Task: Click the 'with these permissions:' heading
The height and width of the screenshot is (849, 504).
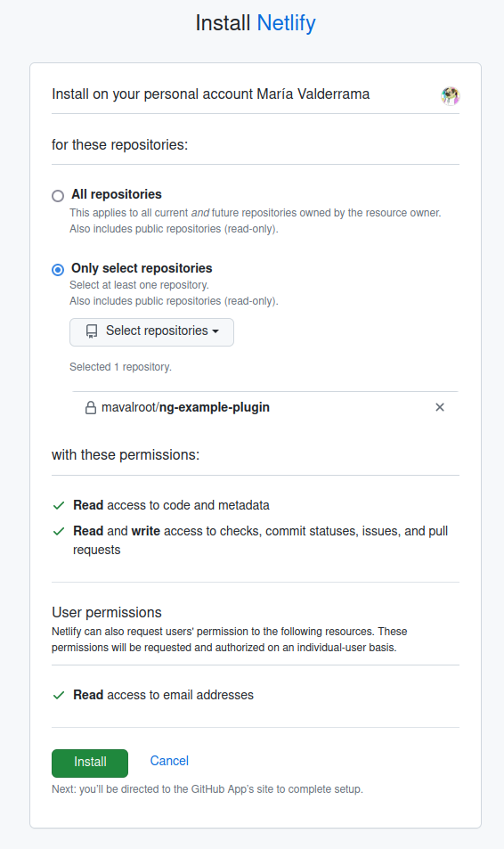Action: (126, 455)
